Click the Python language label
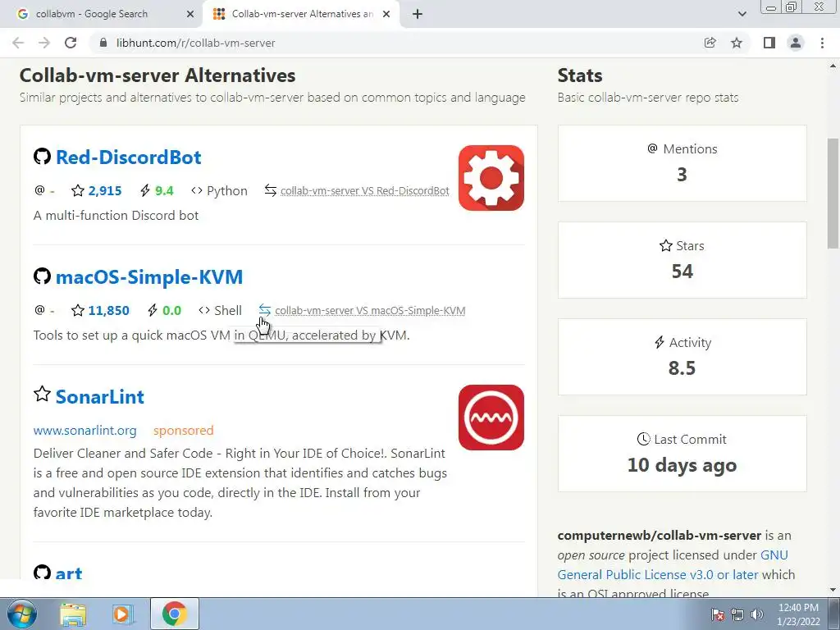Viewport: 840px width, 630px height. (227, 190)
